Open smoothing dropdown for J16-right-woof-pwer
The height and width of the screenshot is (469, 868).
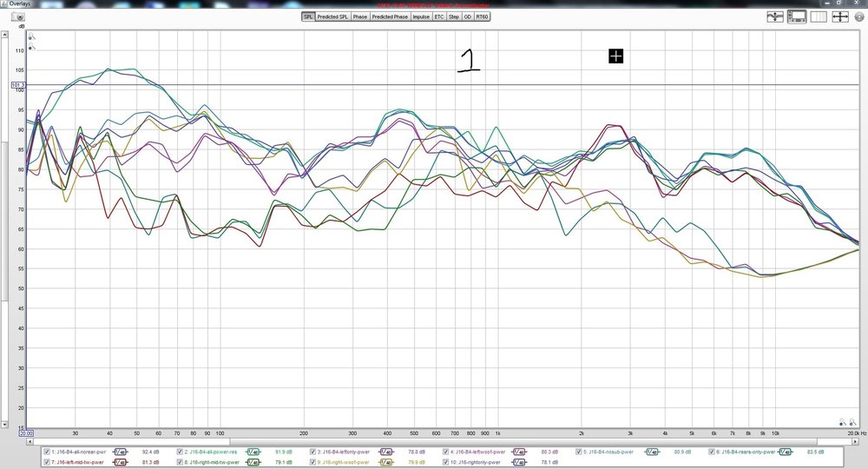[x=386, y=462]
